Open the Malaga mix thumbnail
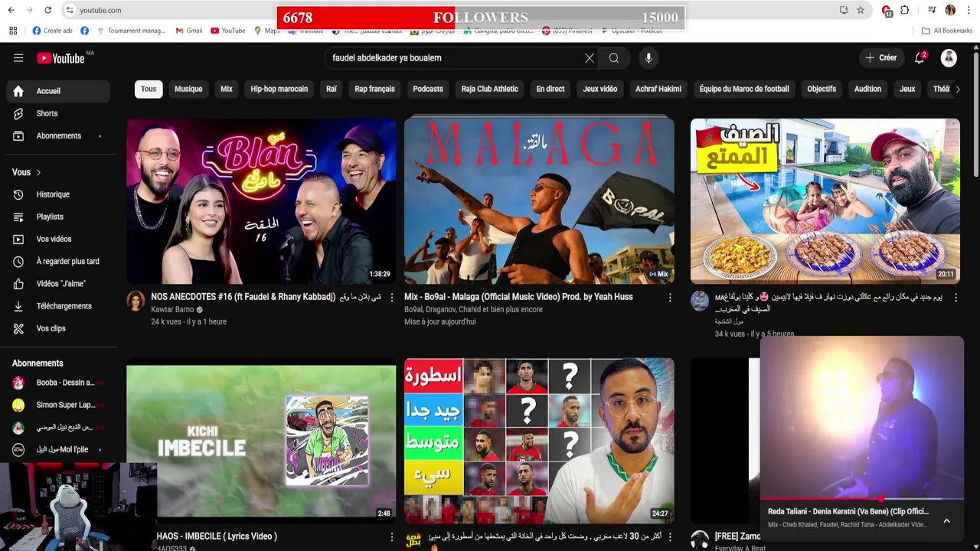The height and width of the screenshot is (551, 980). [x=539, y=201]
